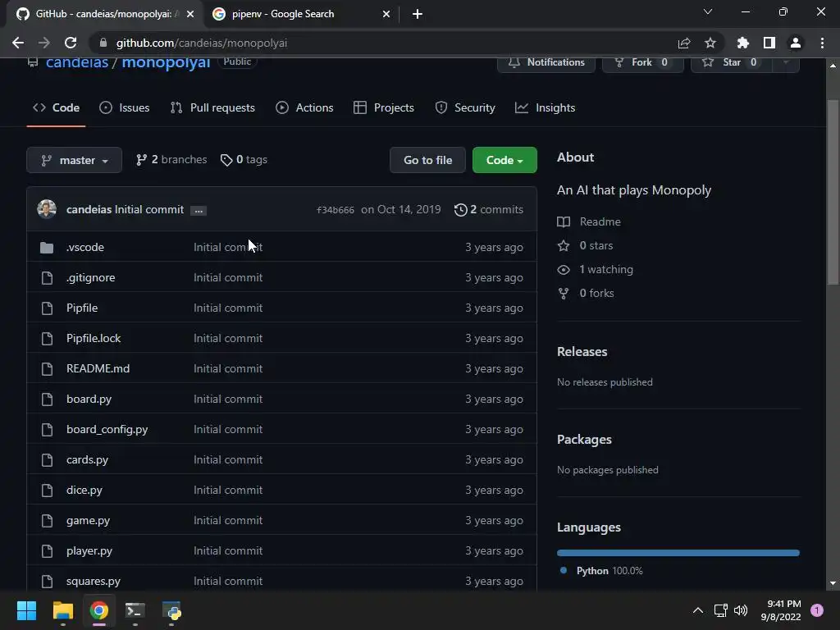This screenshot has height=630, width=840.
Task: Click the file icon next to .gitignore
Action: (47, 277)
